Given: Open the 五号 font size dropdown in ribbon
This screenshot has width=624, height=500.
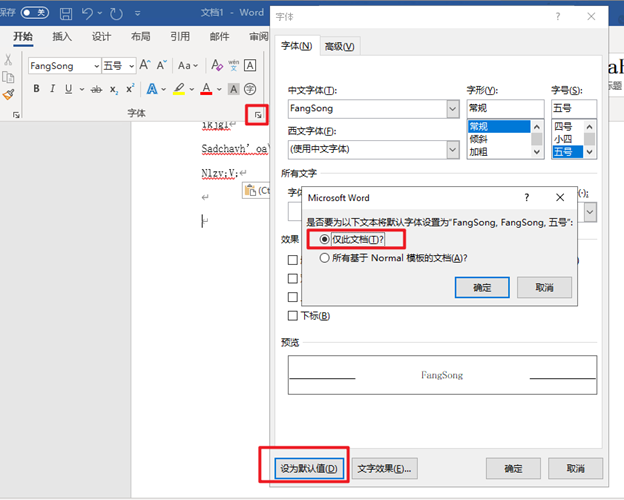Looking at the screenshot, I should (131, 66).
